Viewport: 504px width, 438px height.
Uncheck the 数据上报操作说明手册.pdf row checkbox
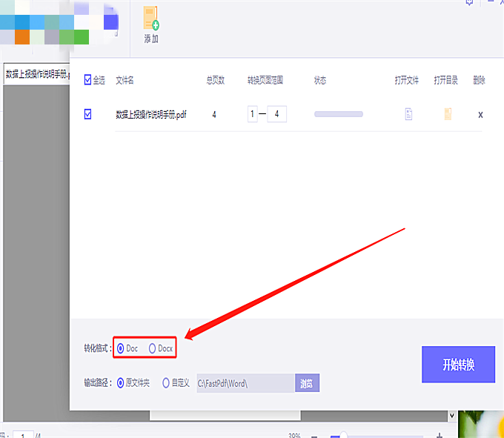(x=87, y=114)
